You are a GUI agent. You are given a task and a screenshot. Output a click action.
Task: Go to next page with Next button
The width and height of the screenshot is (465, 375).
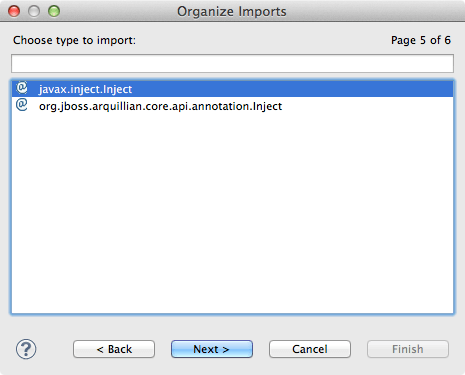click(212, 349)
